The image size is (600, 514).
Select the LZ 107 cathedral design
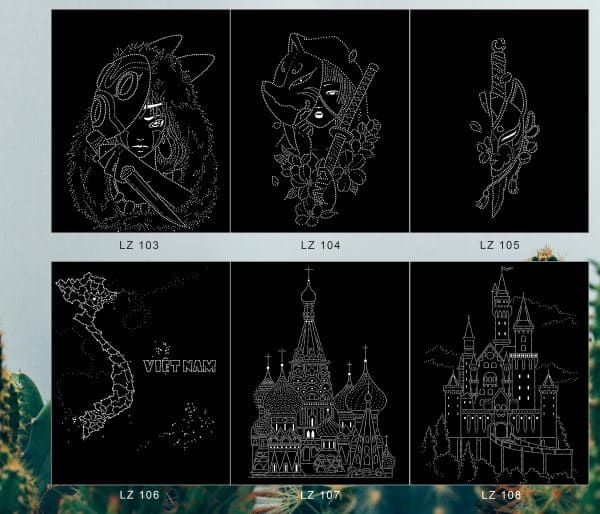point(319,372)
